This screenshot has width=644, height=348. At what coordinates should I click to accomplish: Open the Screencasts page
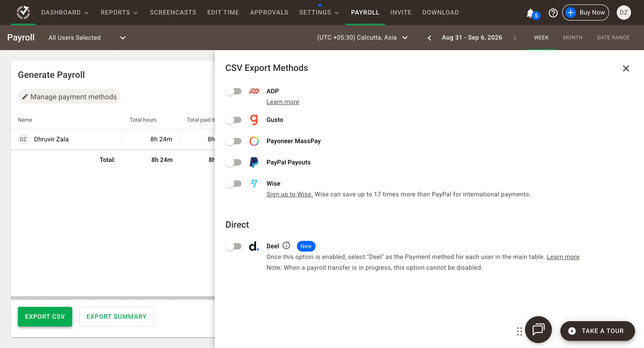pyautogui.click(x=173, y=13)
